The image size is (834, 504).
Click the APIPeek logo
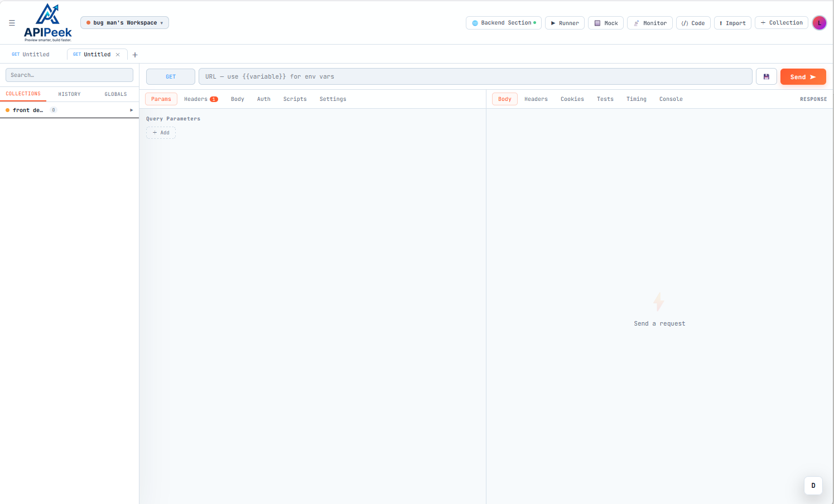click(x=48, y=22)
